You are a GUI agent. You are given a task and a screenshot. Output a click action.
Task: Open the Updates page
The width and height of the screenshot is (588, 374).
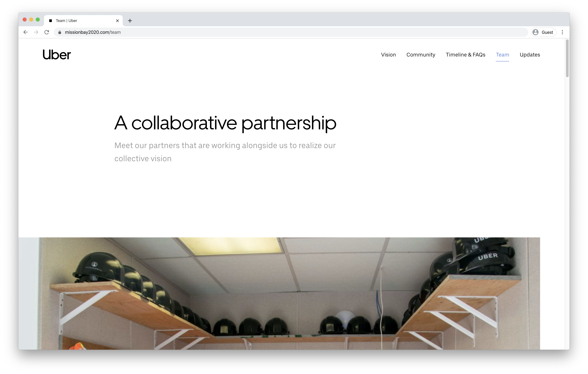[530, 55]
